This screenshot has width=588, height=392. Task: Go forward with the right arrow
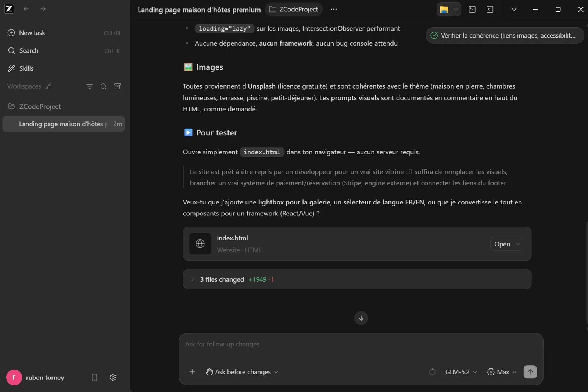43,9
